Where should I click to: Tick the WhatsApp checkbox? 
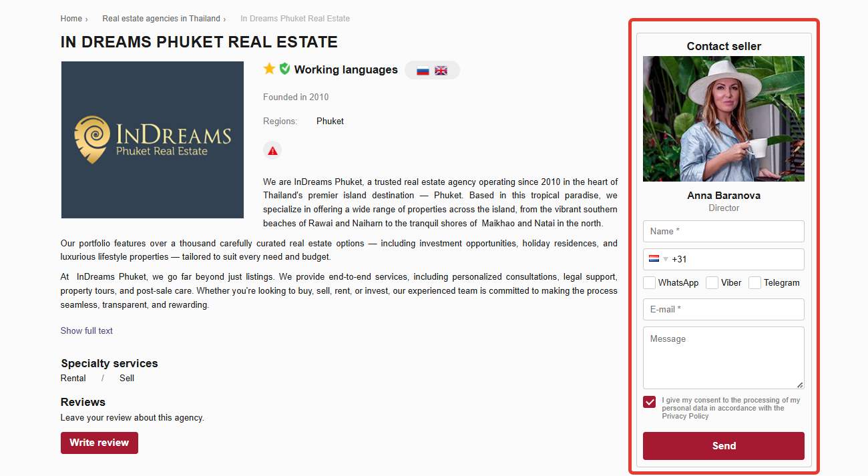click(649, 282)
